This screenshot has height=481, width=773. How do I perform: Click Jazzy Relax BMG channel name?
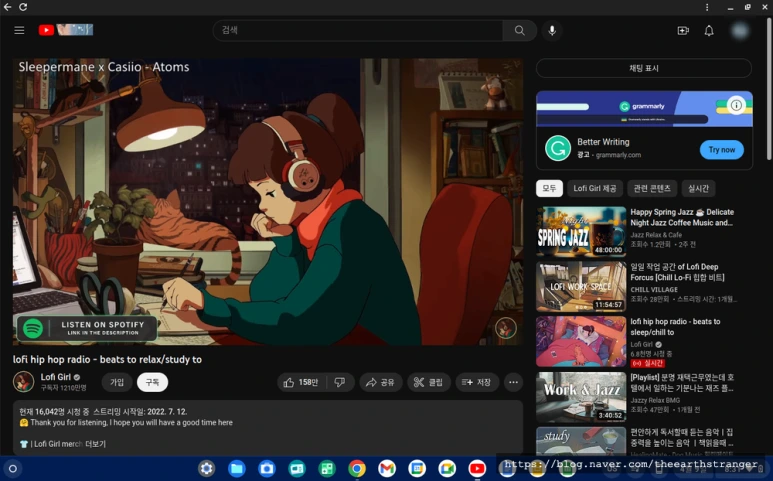655,400
